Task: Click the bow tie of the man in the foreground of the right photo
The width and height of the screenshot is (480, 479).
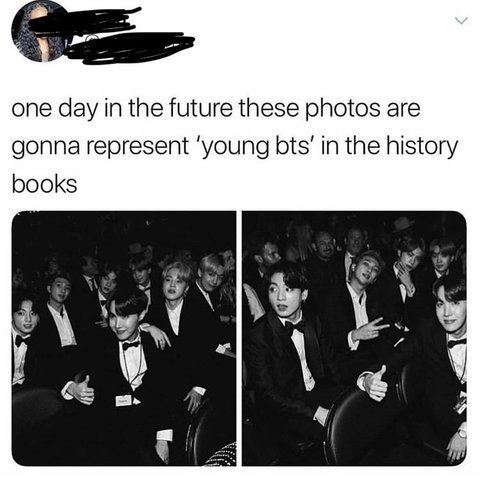Action: tap(295, 326)
